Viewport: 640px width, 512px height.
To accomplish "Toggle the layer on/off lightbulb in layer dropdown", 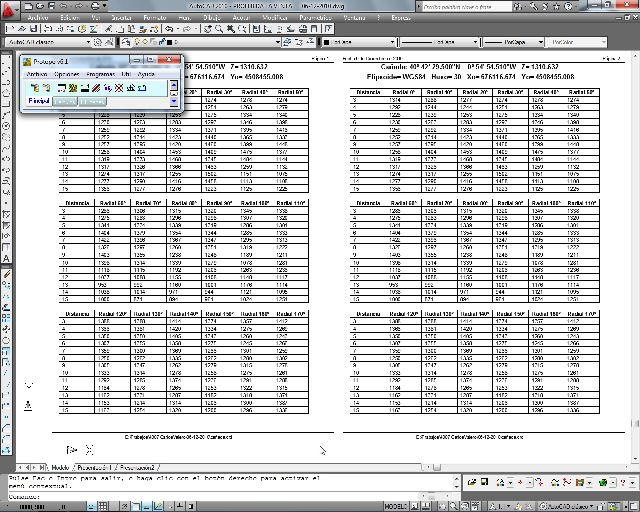I will tap(137, 42).
